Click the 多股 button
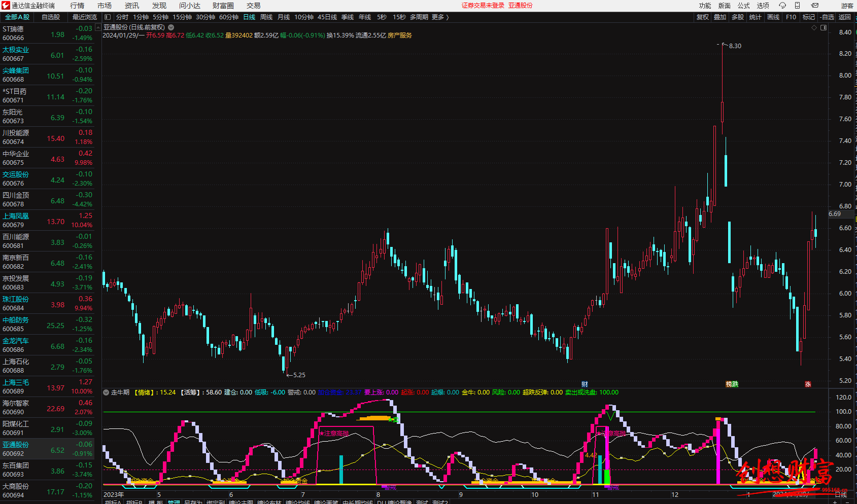857x504 pixels. [x=738, y=17]
